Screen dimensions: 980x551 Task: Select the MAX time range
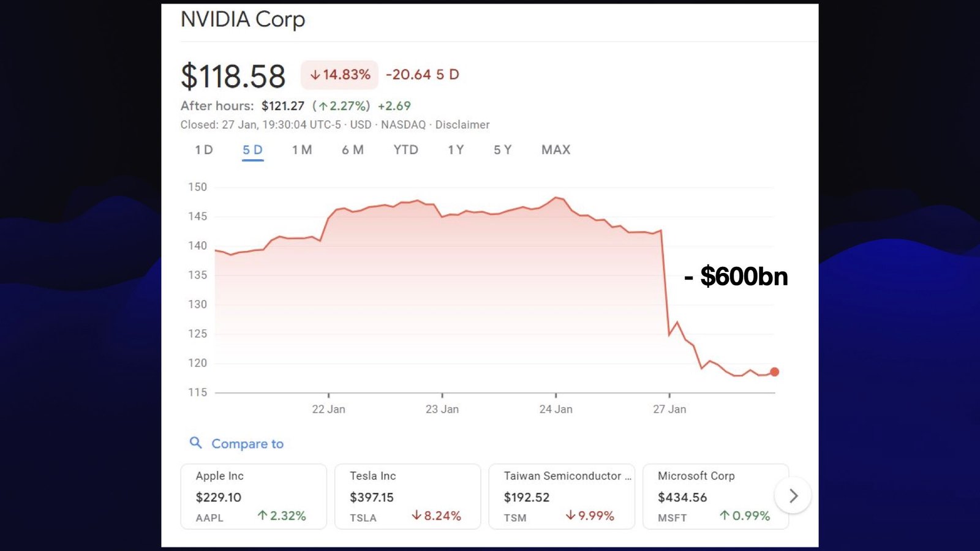click(555, 149)
